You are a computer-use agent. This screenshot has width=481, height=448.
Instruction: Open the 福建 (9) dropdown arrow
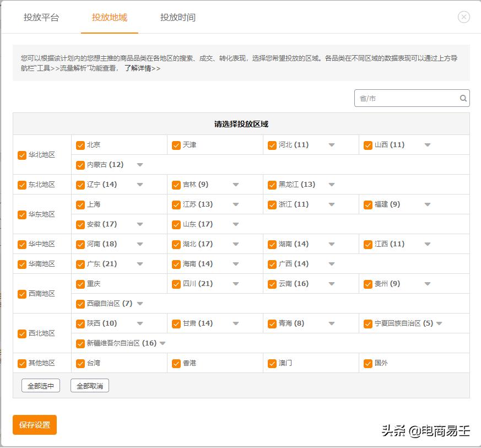428,204
